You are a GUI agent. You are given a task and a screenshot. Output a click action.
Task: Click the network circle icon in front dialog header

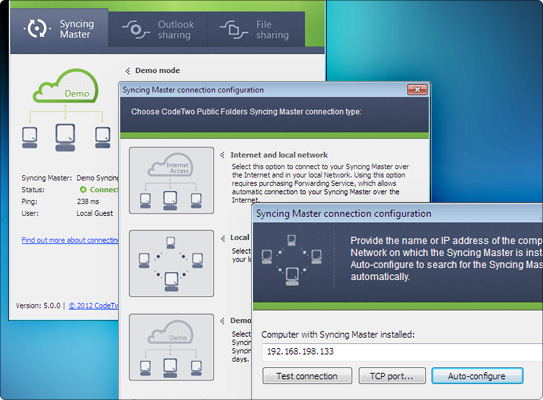pos(292,260)
